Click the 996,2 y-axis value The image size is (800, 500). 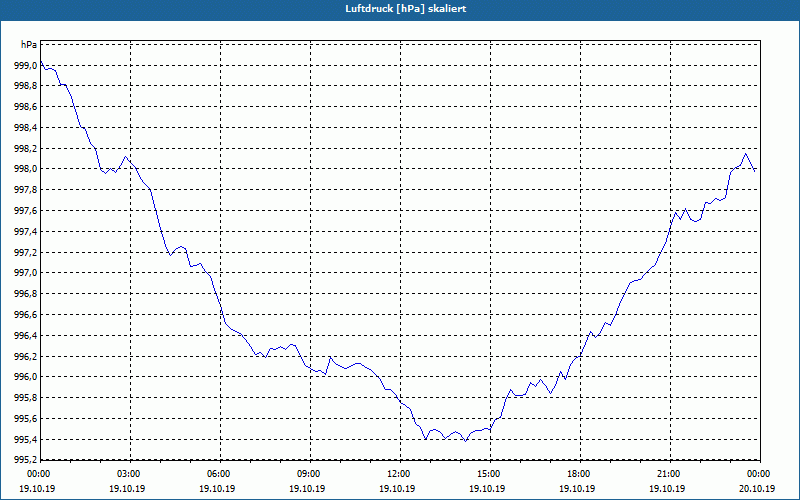tap(25, 357)
